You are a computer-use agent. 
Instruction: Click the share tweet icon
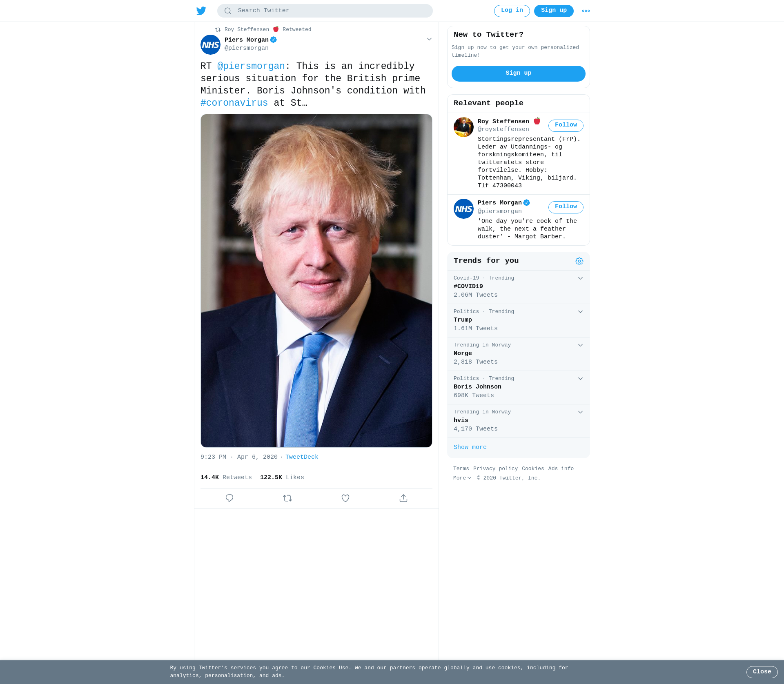click(x=403, y=498)
